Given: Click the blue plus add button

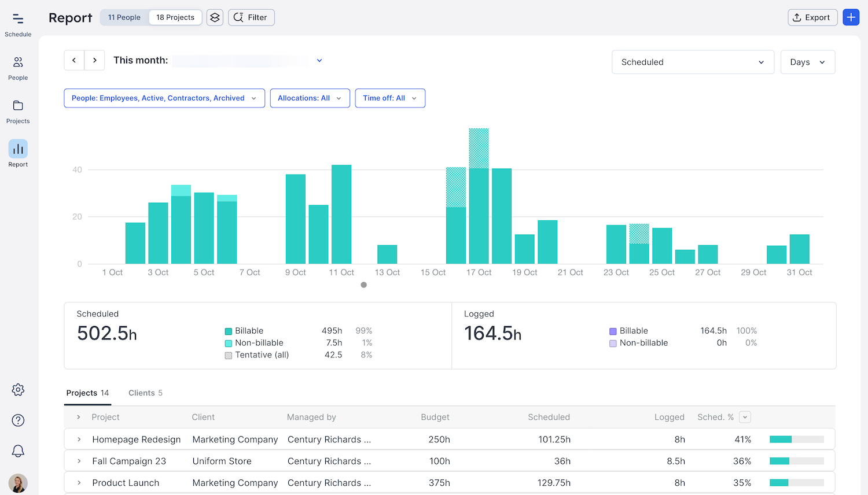Looking at the screenshot, I should tap(851, 17).
